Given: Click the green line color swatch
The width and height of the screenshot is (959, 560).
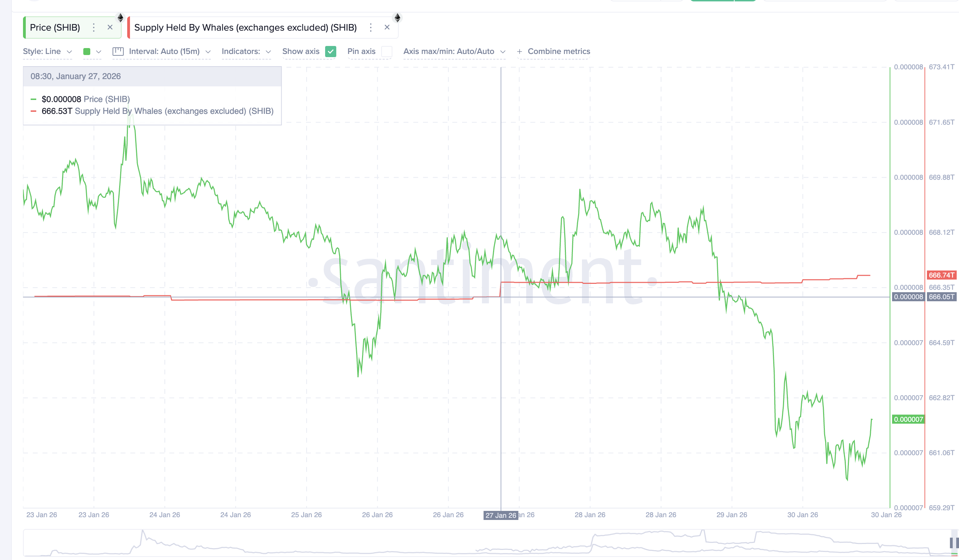Looking at the screenshot, I should coord(87,51).
